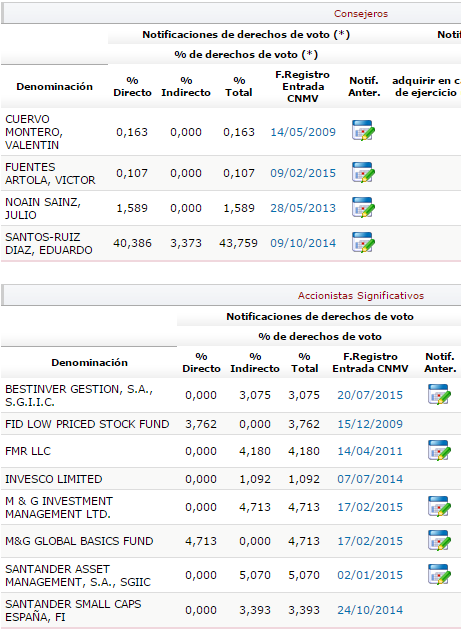Screen dimensions: 461x629
Task: Select the name FUENTES ARTOLA, VICTOR
Action: point(50,173)
